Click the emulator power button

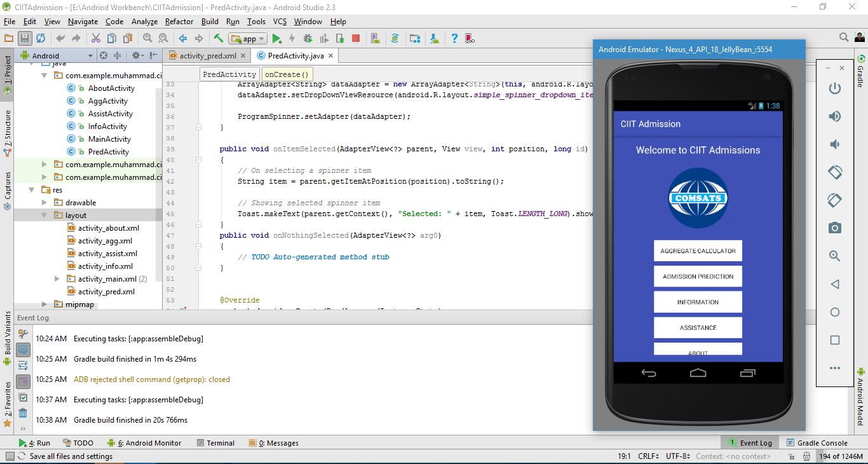pyautogui.click(x=835, y=88)
